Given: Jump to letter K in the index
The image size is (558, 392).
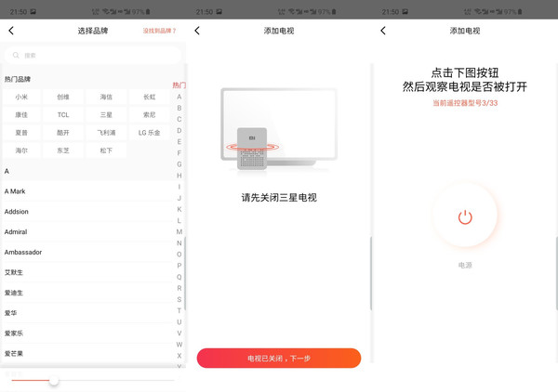Looking at the screenshot, I should tap(179, 209).
